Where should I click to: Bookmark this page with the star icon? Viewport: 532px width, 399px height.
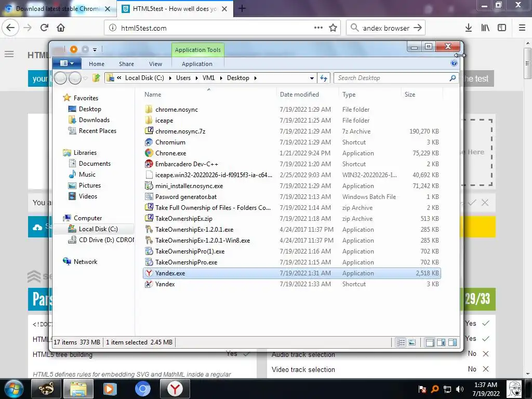333,28
